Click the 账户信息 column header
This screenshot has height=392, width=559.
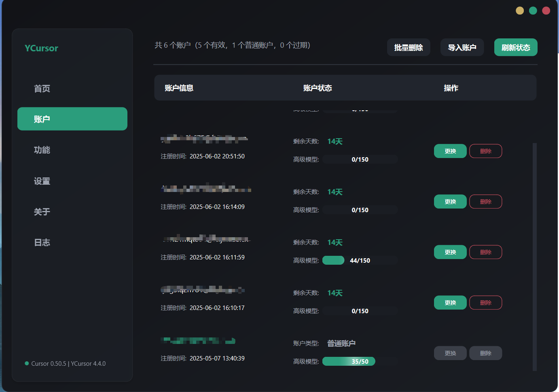(180, 88)
